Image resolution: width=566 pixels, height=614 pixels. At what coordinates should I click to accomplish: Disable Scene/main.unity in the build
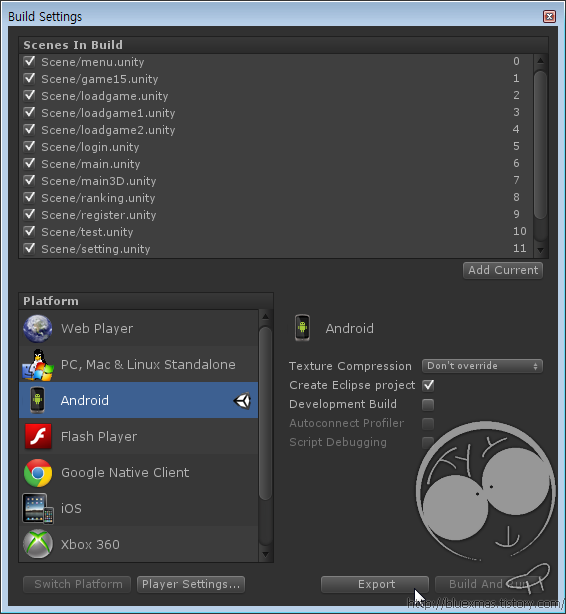(29, 163)
